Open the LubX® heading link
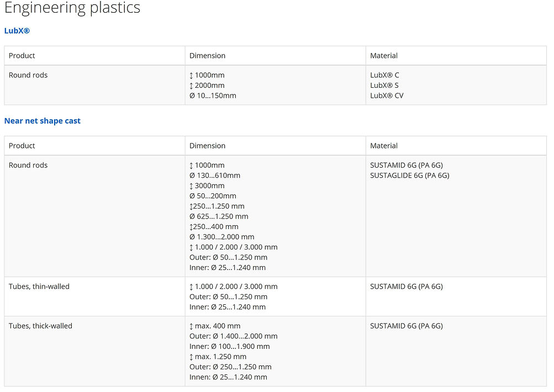The image size is (554, 392). point(17,31)
